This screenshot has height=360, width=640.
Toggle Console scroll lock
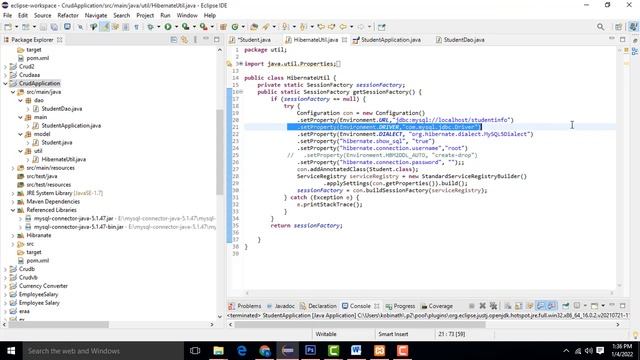tap(519, 306)
